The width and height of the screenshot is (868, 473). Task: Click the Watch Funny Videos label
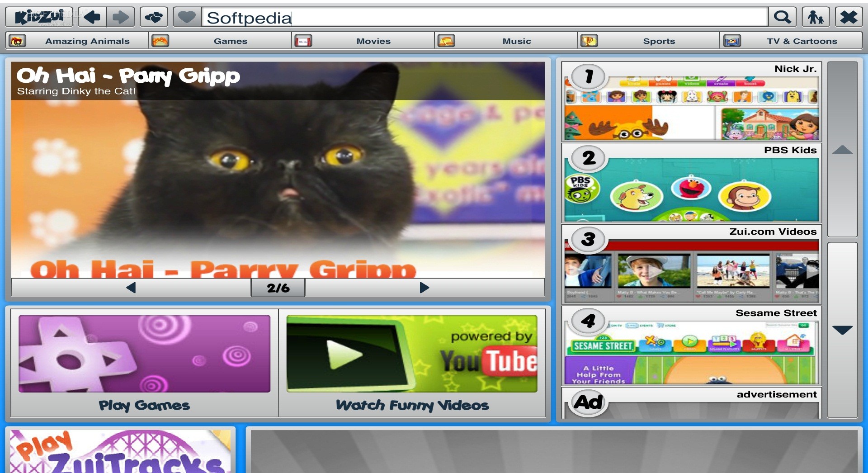pyautogui.click(x=412, y=405)
